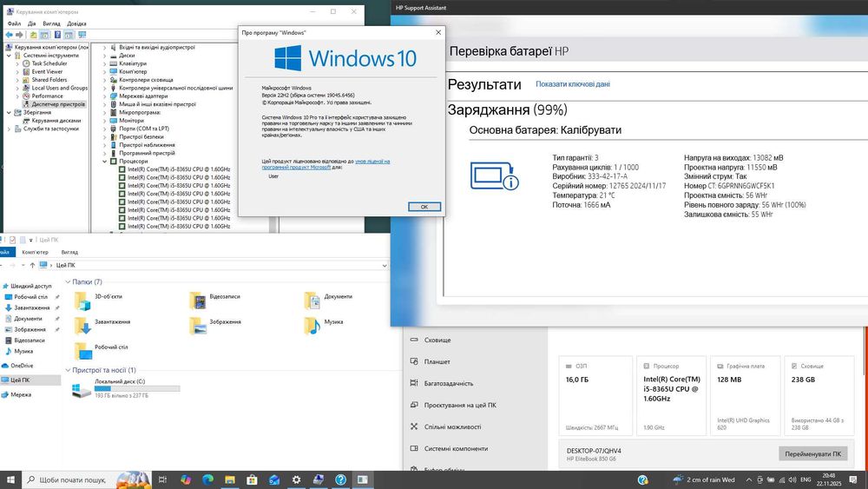Expand the Мережеві адаптери device category
This screenshot has width=868, height=489.
click(105, 96)
